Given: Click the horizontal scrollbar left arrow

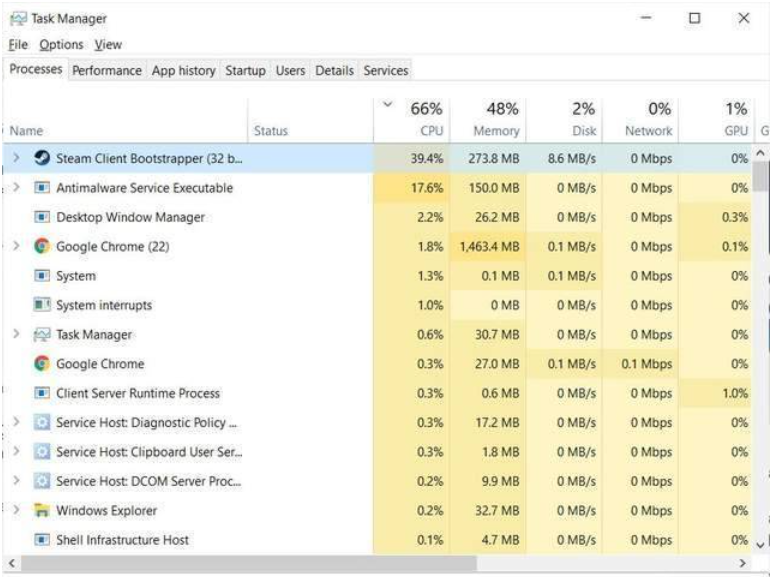Looking at the screenshot, I should (11, 563).
